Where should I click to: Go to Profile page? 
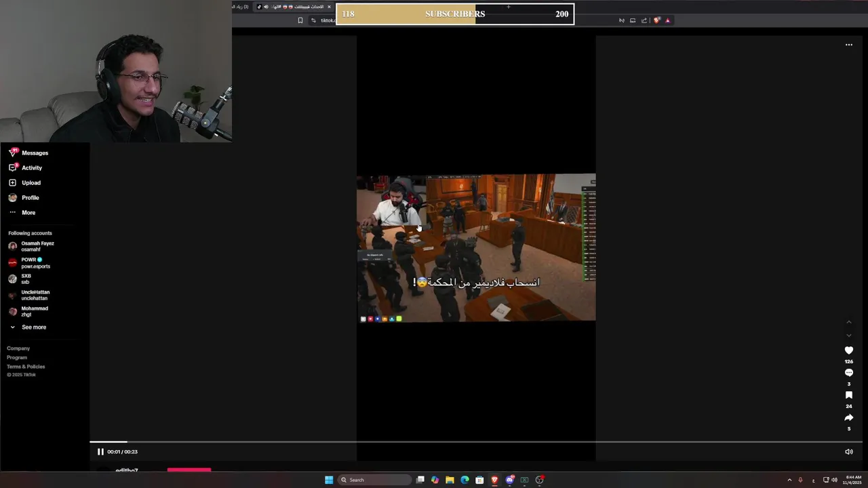24,197
